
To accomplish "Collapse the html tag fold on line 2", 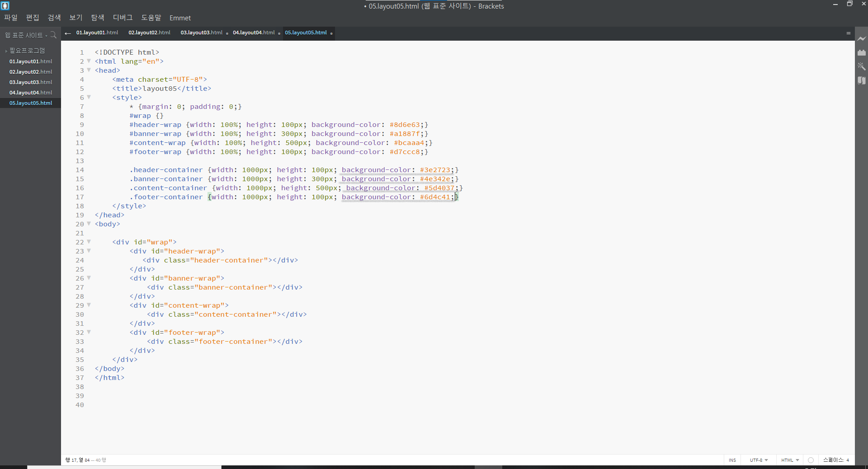I will pos(89,61).
